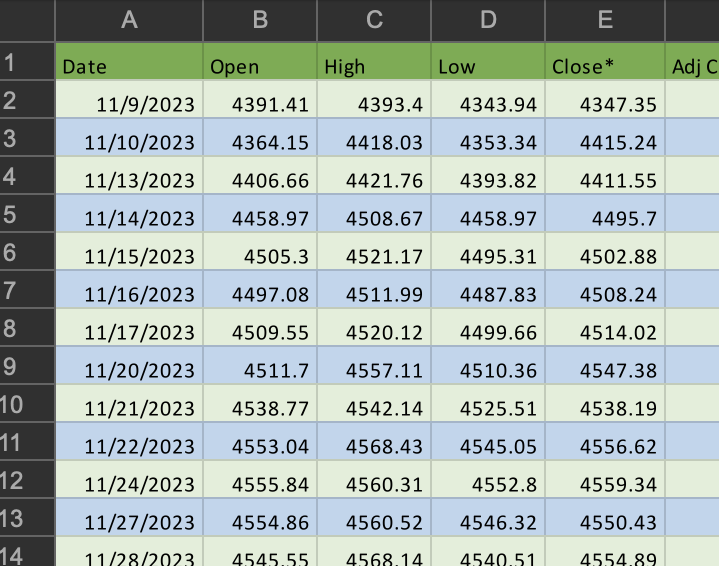Viewport: 719px width, 566px height.
Task: Click Close value 4495.7
Action: coord(605,213)
